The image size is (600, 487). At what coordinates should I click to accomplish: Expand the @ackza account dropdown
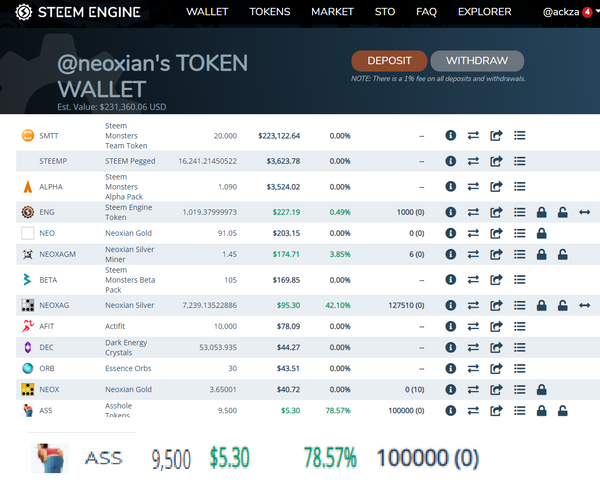click(x=570, y=12)
